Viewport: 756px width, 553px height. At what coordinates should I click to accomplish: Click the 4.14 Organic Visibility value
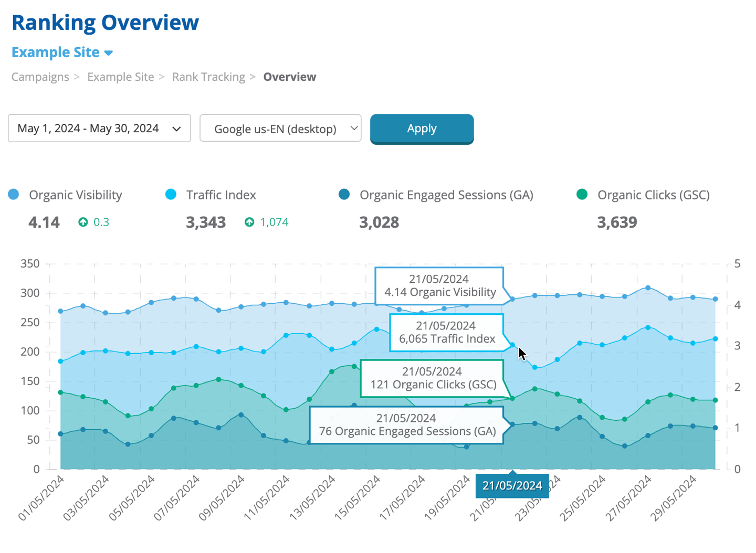point(44,222)
